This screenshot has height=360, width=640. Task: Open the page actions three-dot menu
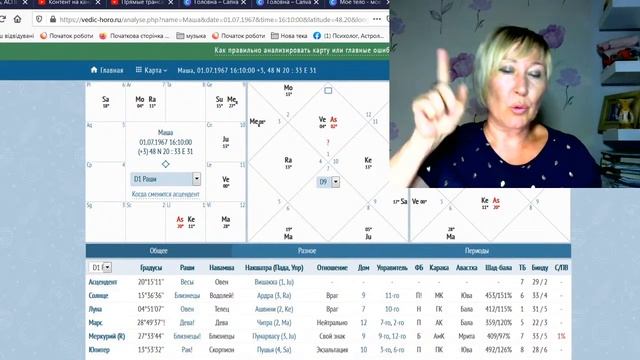point(377,19)
